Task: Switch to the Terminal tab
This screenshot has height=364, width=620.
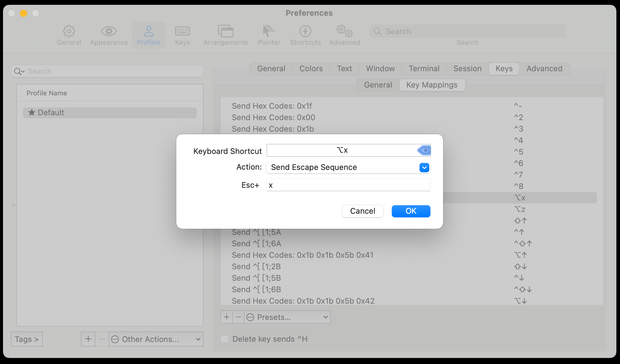Action: coord(424,69)
